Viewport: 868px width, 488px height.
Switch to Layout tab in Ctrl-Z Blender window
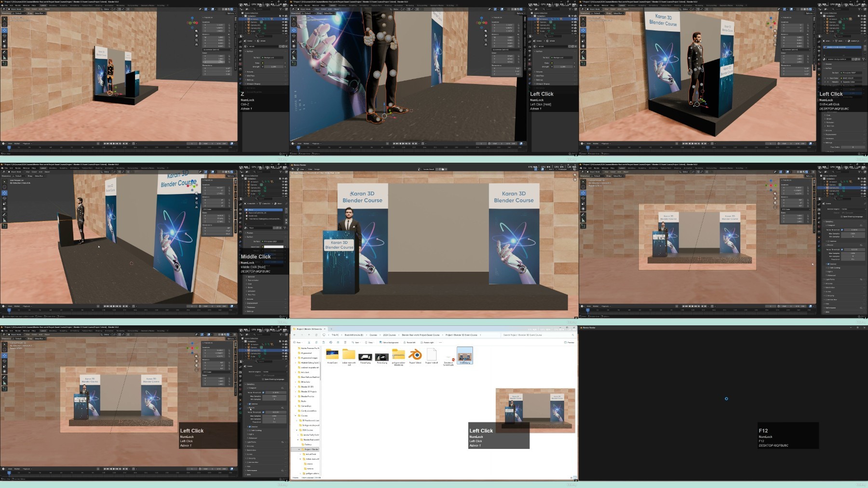(x=43, y=6)
